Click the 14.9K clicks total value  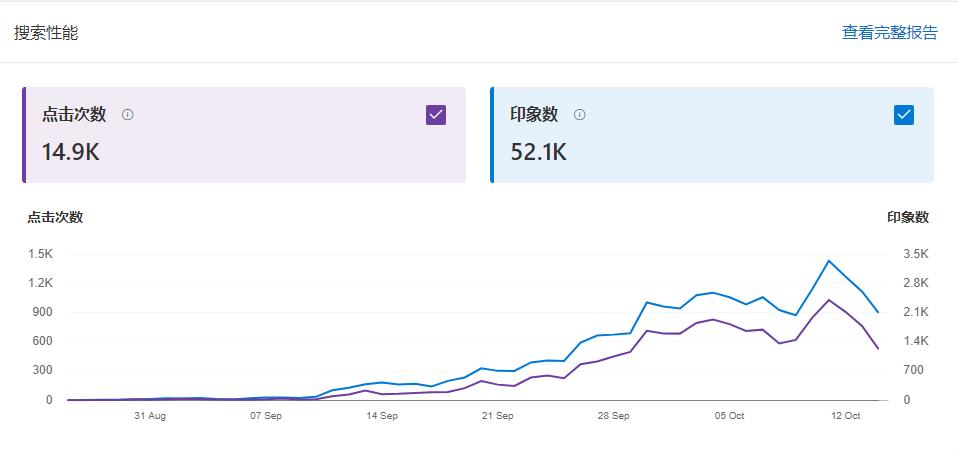(70, 152)
